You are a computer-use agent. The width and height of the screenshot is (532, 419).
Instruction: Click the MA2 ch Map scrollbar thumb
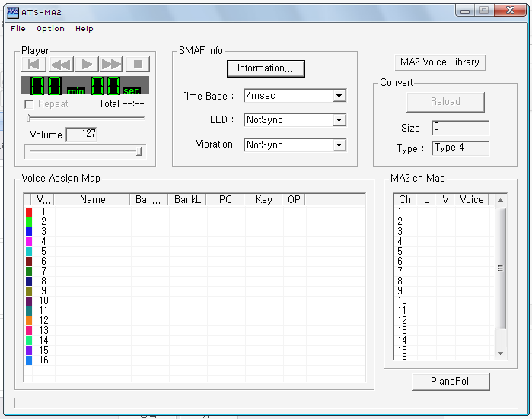pos(500,268)
